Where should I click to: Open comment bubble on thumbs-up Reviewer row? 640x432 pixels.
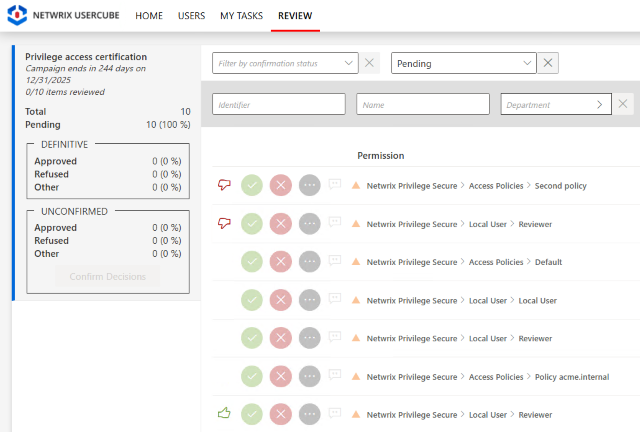tap(335, 413)
